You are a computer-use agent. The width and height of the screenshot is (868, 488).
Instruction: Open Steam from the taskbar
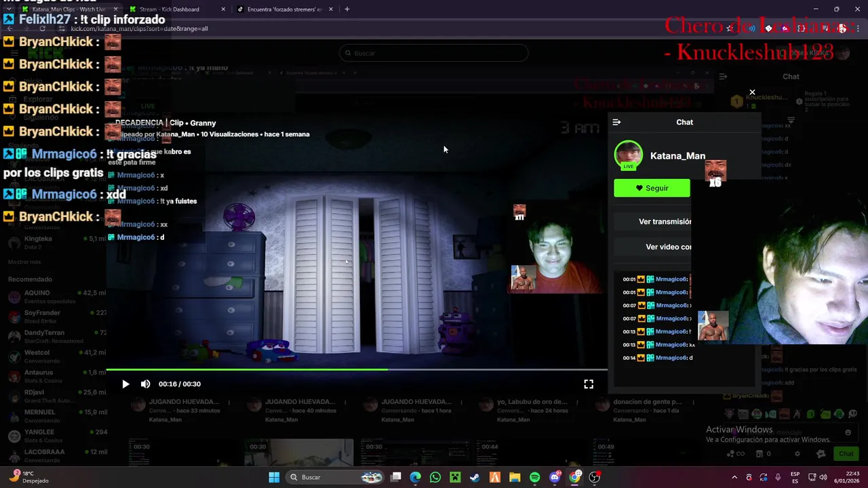(x=475, y=477)
